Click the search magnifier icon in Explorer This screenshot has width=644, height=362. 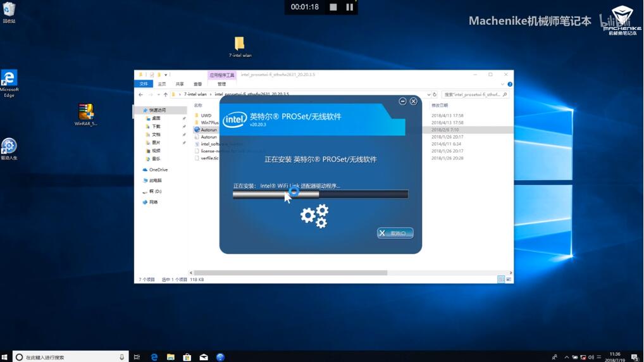tap(505, 94)
